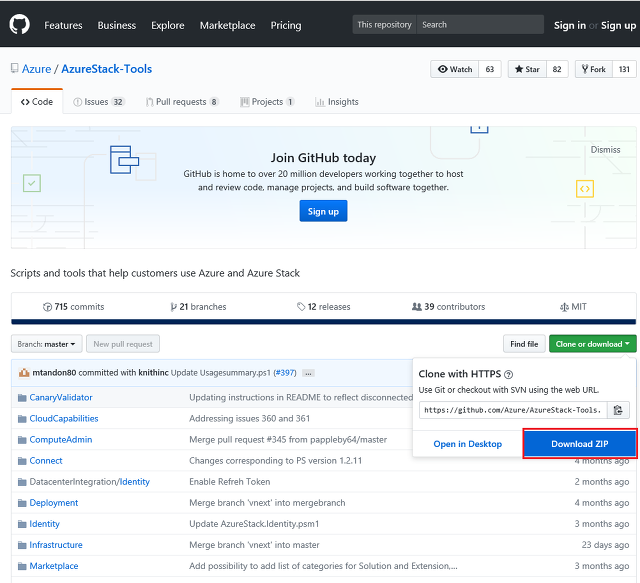
Task: Click the Identity folder icon
Action: [x=22, y=524]
